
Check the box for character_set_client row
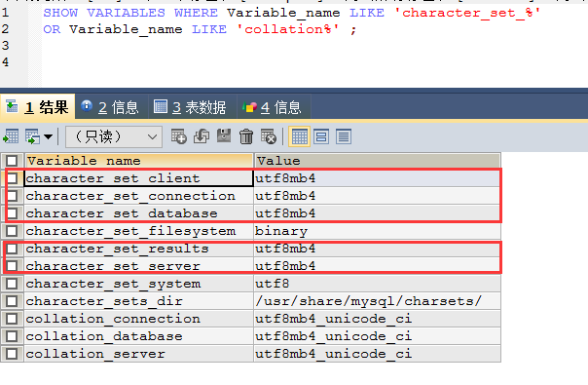(x=12, y=178)
